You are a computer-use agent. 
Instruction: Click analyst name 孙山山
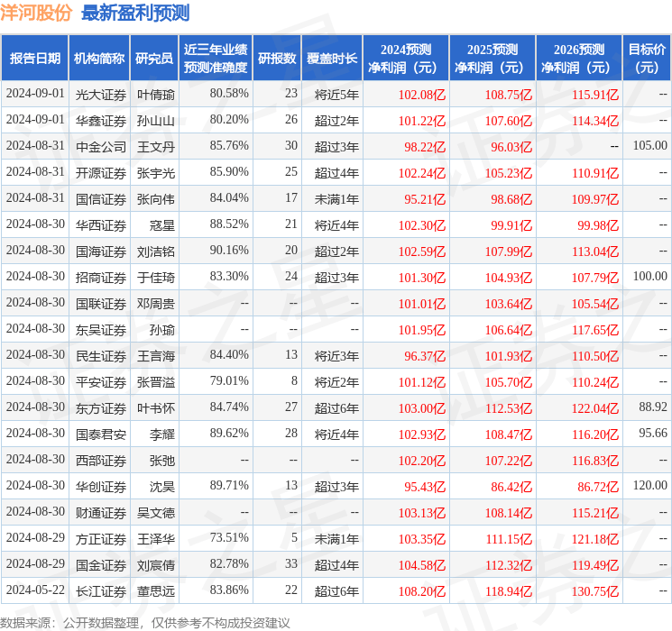pyautogui.click(x=155, y=121)
